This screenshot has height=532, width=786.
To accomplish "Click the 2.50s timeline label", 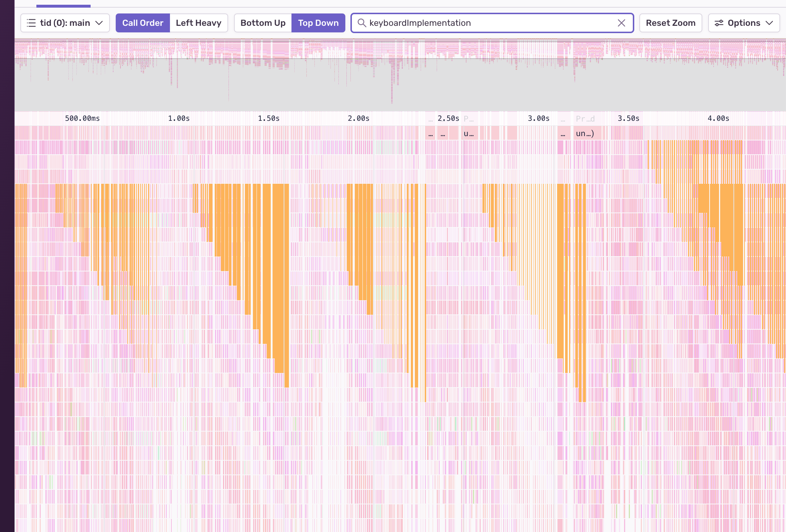I will click(448, 119).
